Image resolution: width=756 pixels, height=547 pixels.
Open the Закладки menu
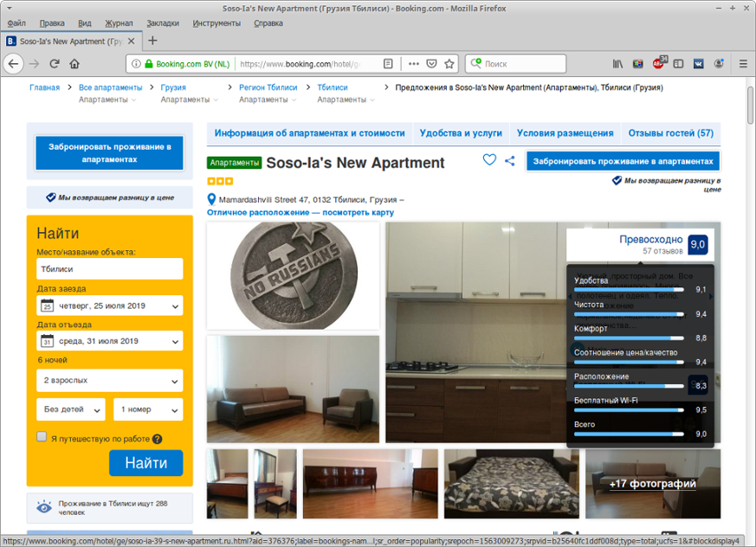pyautogui.click(x=163, y=23)
